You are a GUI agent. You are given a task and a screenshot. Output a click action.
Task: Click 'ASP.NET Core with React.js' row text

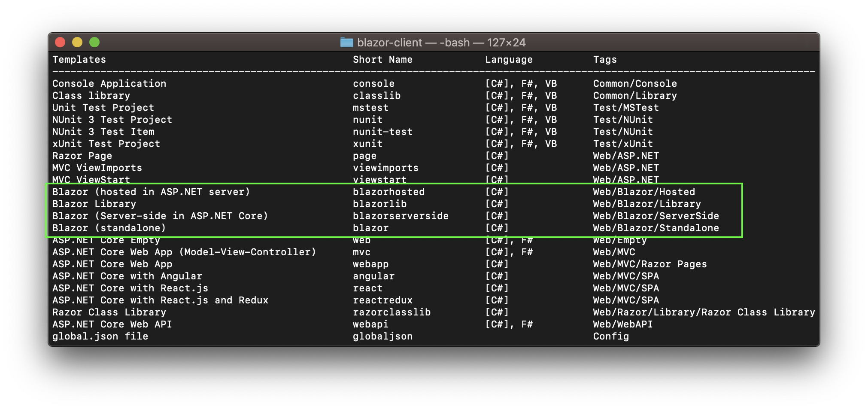131,288
